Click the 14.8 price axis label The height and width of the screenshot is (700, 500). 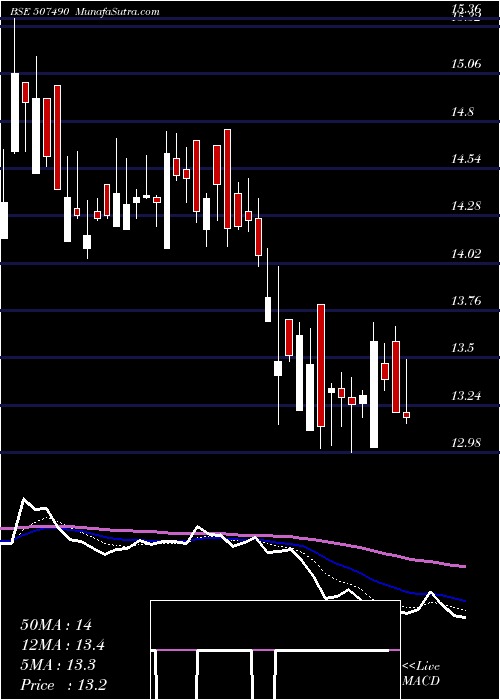click(462, 112)
